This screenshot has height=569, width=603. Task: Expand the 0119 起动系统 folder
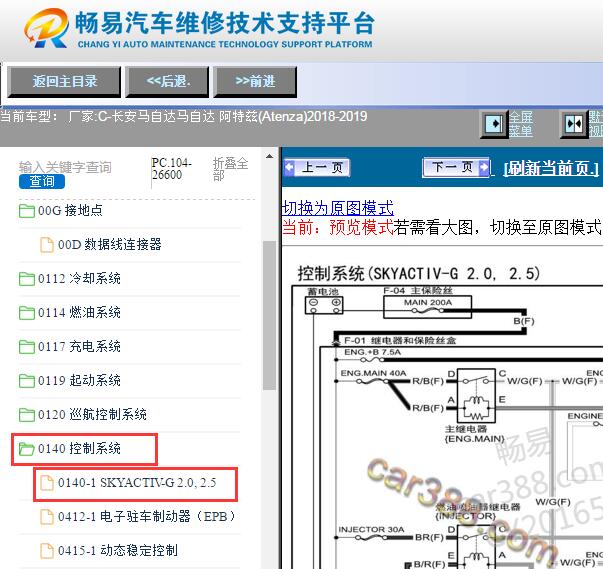coord(79,380)
